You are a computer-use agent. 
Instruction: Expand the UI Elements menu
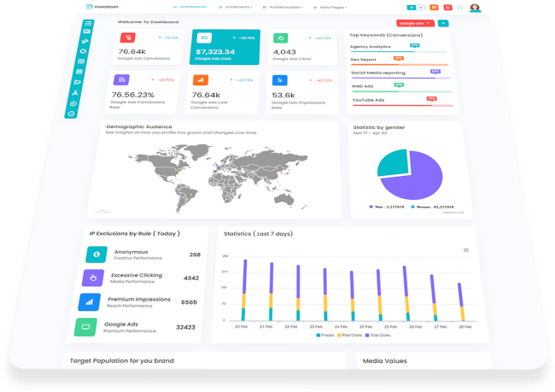coord(236,7)
